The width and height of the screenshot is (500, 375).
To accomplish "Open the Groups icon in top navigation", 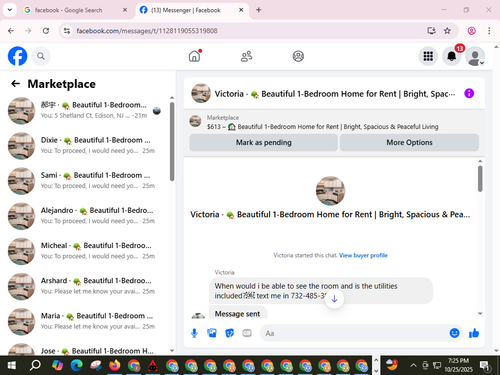I will 298,56.
